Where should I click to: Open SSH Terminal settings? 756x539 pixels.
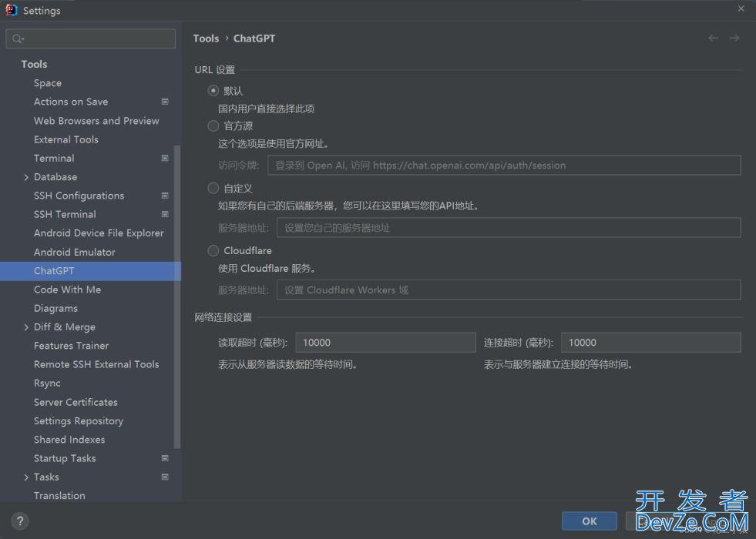coord(65,214)
